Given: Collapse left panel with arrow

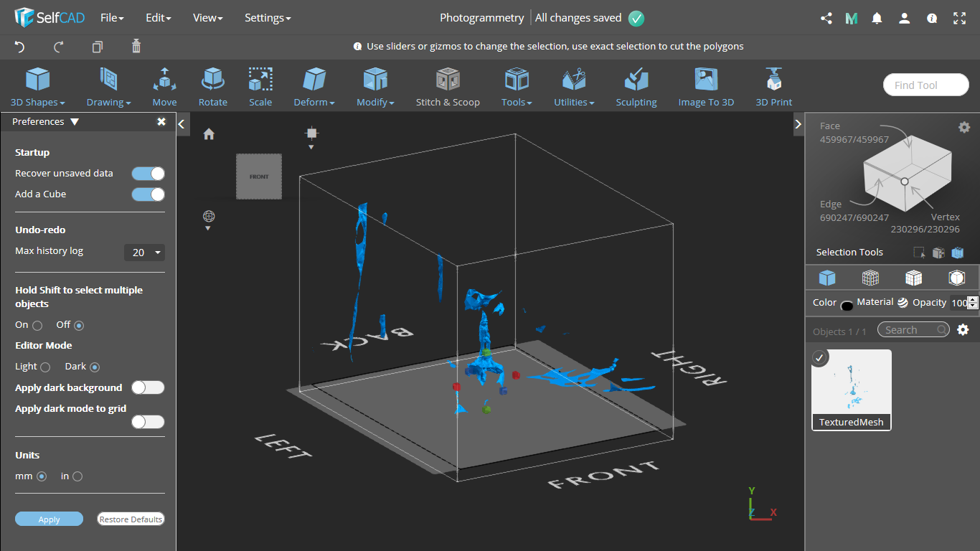Looking at the screenshot, I should (x=182, y=124).
